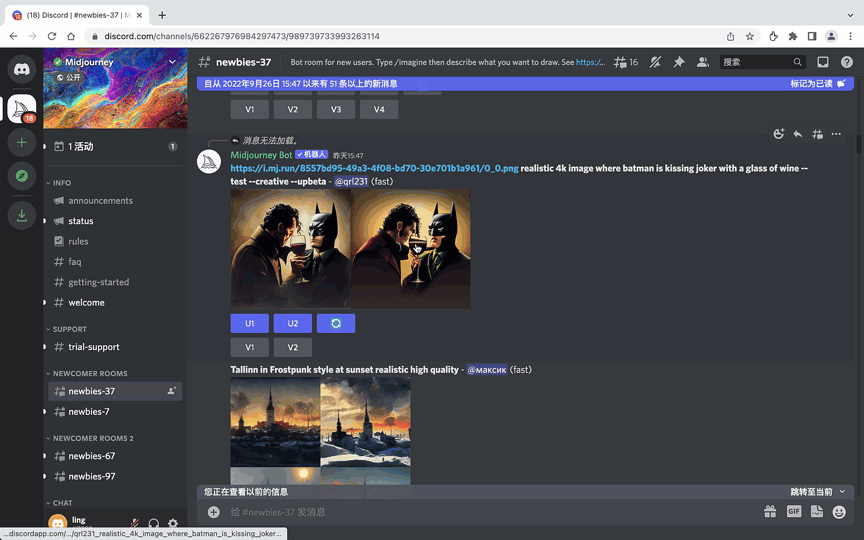This screenshot has width=864, height=540.
Task: Click U1 upscale button for batman images
Action: coord(250,323)
